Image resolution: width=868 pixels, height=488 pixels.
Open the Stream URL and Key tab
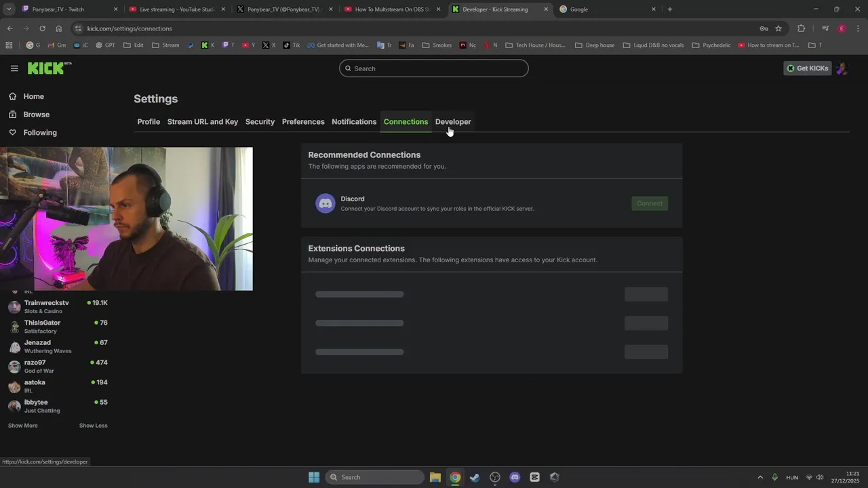203,122
